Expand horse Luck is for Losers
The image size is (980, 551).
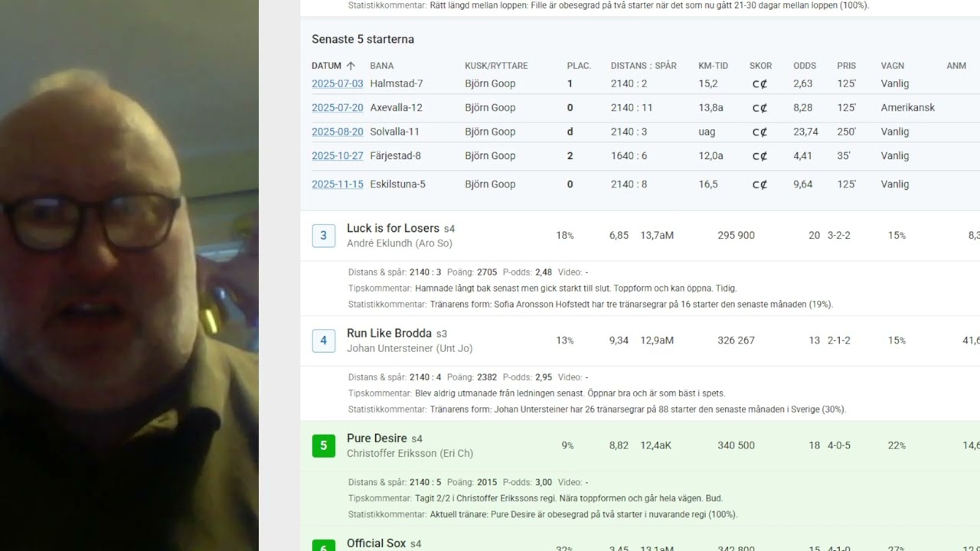393,228
